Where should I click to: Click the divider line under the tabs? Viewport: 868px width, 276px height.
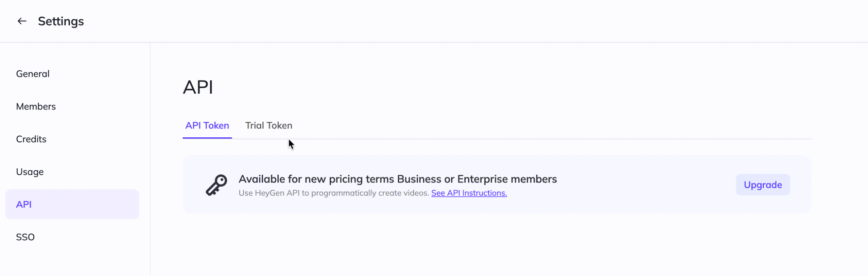(x=510, y=139)
